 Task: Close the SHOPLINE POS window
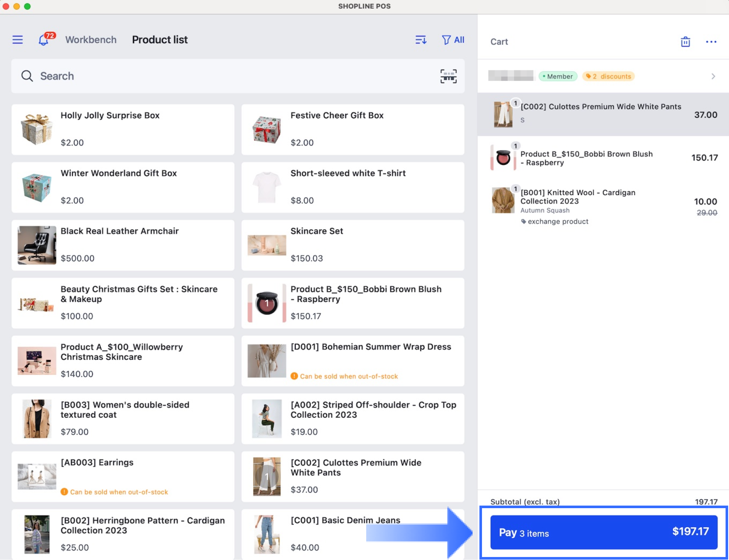tap(6, 6)
